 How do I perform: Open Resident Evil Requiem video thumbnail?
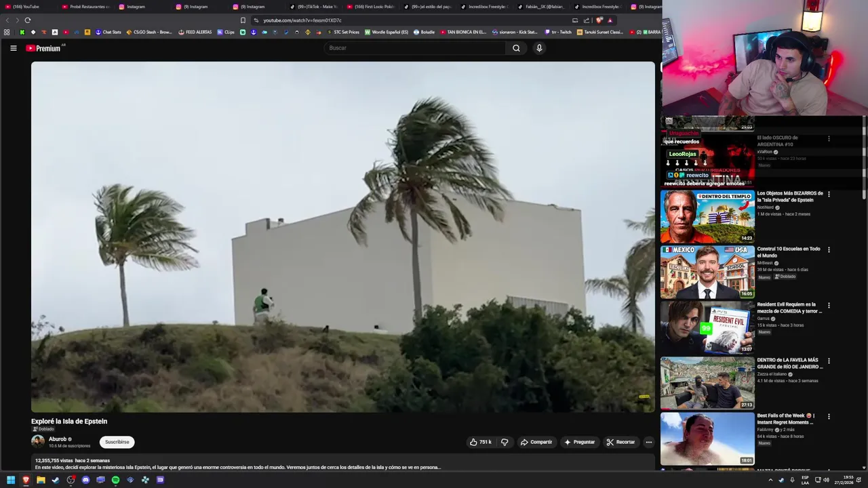[x=707, y=327]
